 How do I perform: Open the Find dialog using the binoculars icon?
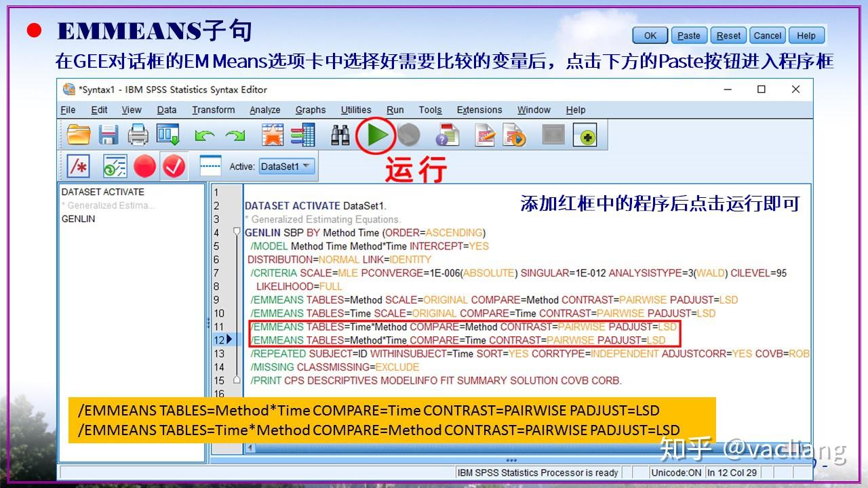[338, 134]
